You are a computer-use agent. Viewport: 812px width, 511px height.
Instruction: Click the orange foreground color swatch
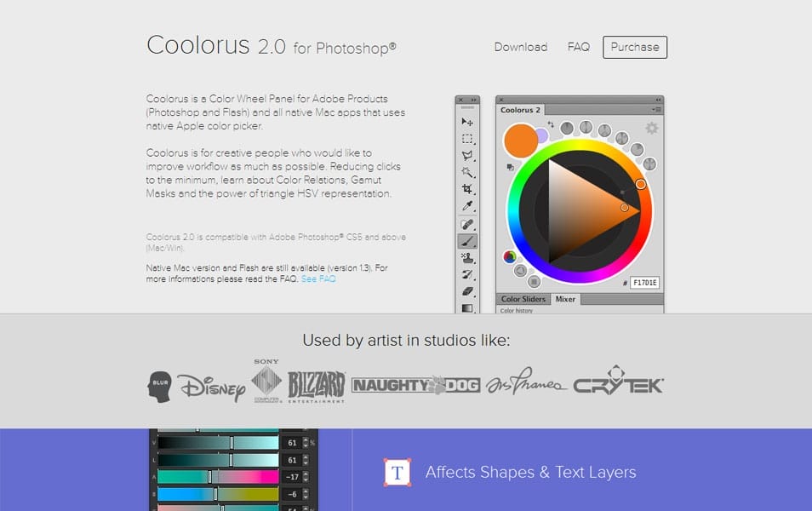pos(520,140)
